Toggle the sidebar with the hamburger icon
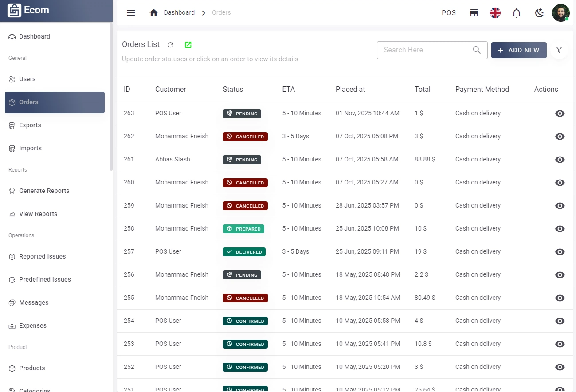 131,13
